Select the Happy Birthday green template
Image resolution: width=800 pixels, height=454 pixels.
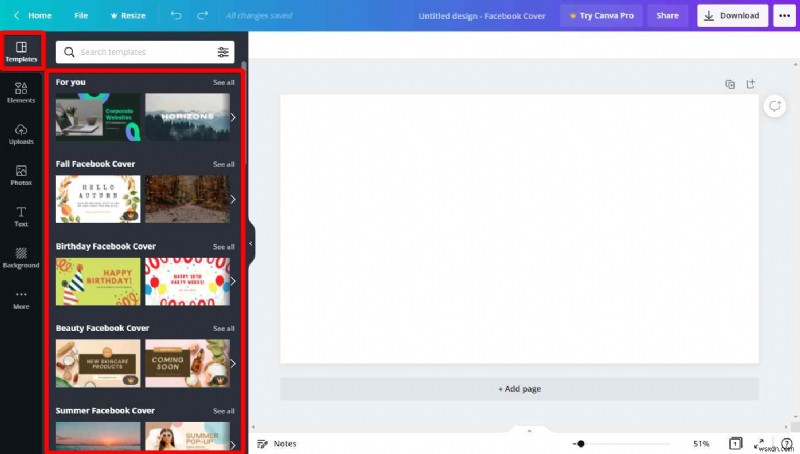pos(98,282)
